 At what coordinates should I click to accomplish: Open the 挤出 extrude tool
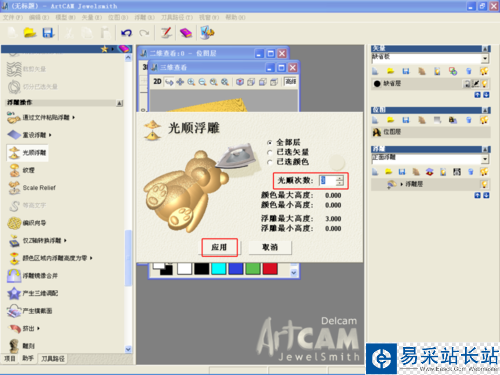point(23,329)
